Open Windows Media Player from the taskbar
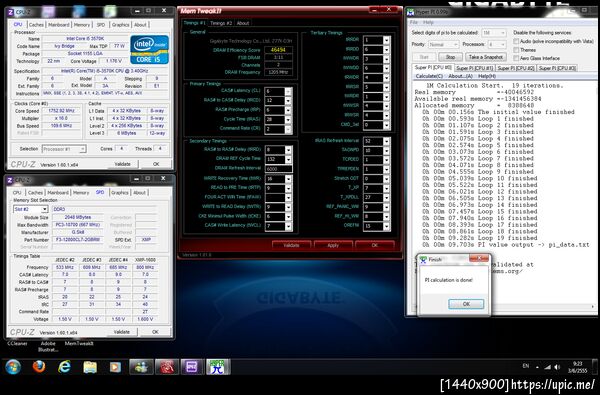The image size is (600, 395). click(115, 367)
